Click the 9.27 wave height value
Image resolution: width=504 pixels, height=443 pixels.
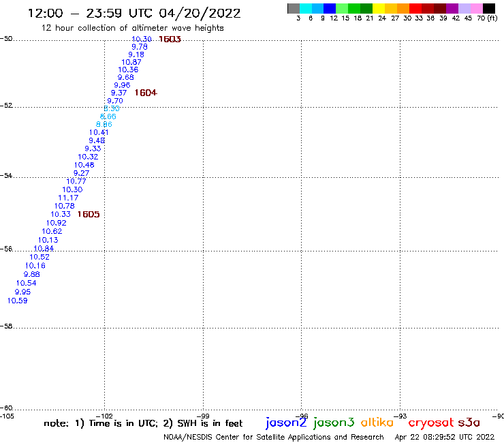(81, 173)
